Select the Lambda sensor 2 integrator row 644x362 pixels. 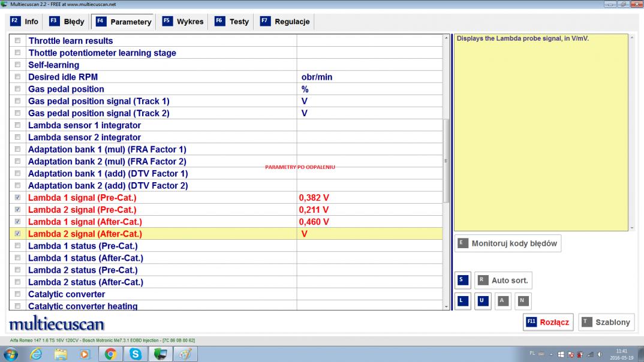pos(226,137)
